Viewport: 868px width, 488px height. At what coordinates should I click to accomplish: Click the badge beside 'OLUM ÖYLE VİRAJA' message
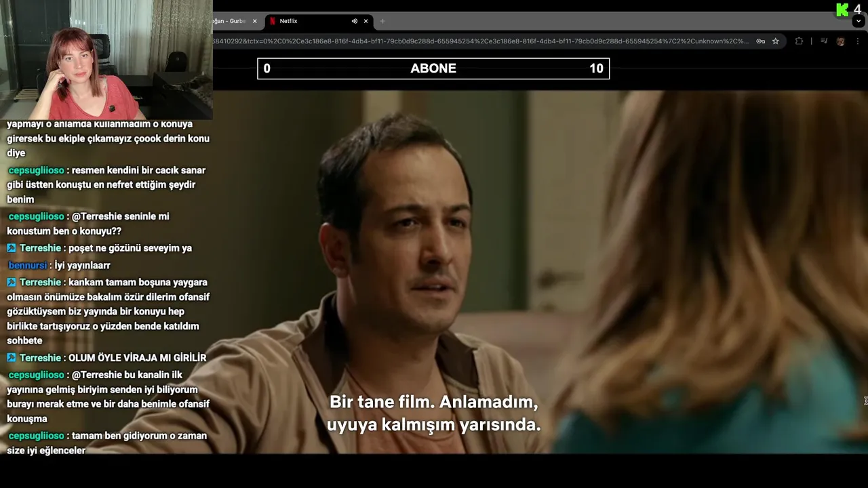12,358
